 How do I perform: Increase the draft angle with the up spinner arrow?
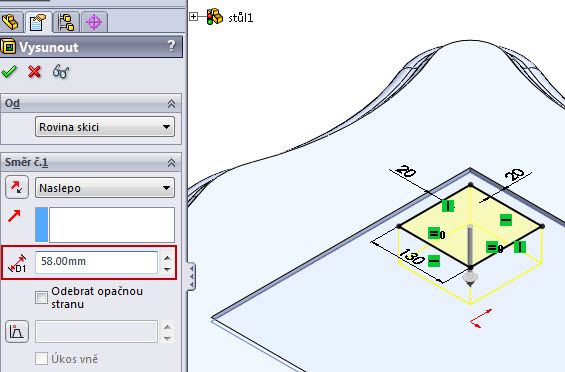click(167, 327)
